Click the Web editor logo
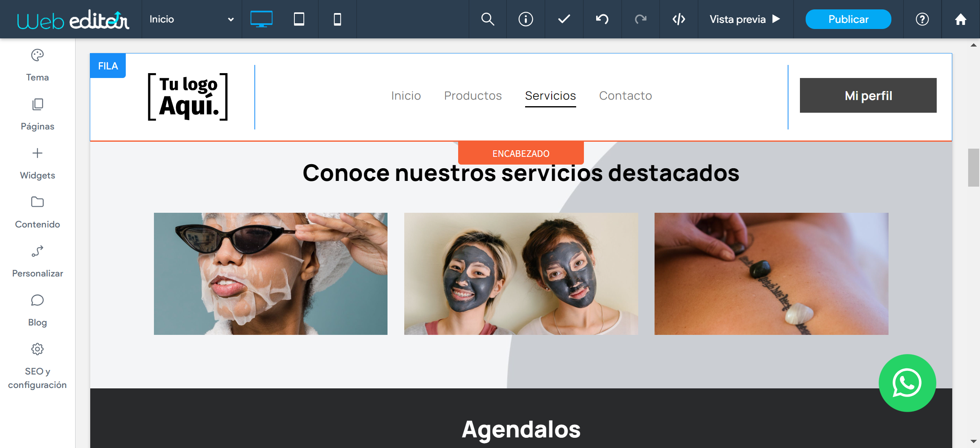Image resolution: width=980 pixels, height=448 pixels. [73, 20]
